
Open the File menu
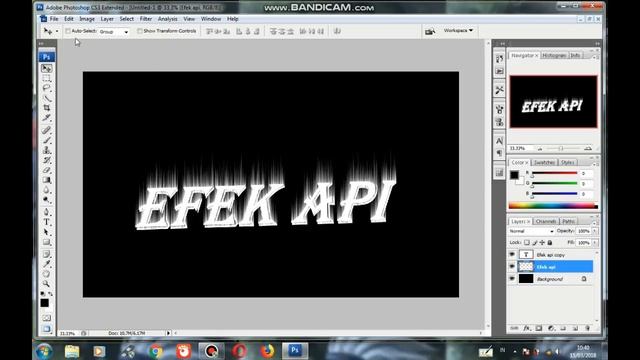pyautogui.click(x=54, y=19)
